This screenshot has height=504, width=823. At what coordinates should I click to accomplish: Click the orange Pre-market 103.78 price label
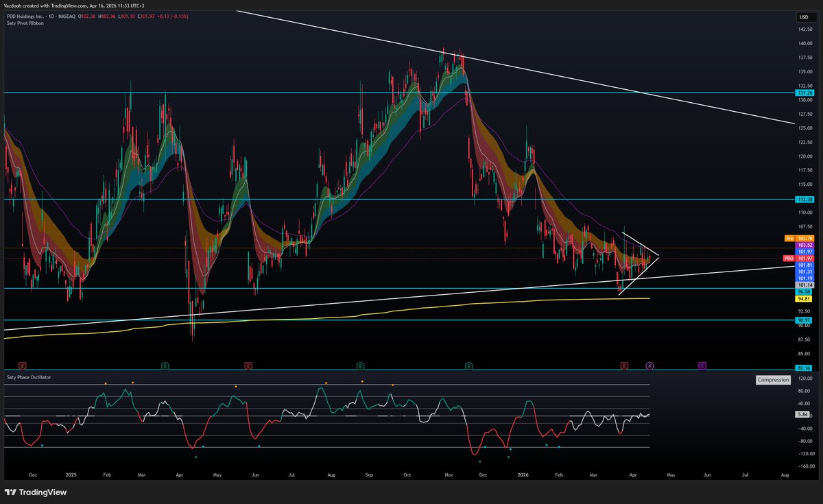803,238
